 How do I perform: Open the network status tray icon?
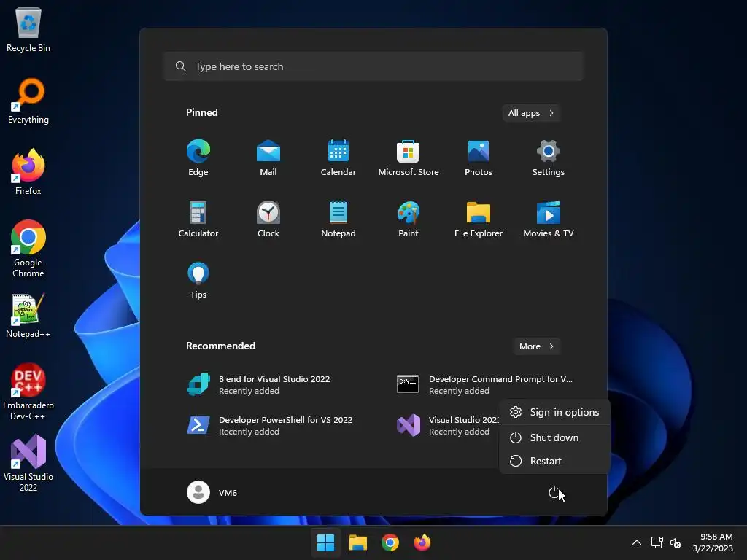[657, 542]
